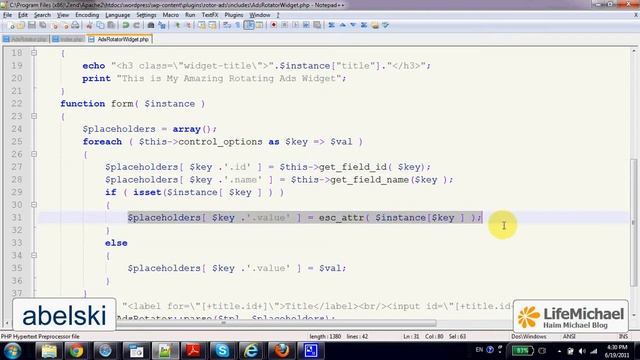
Task: Click the vertical scrollbar thumb
Action: click(x=634, y=222)
